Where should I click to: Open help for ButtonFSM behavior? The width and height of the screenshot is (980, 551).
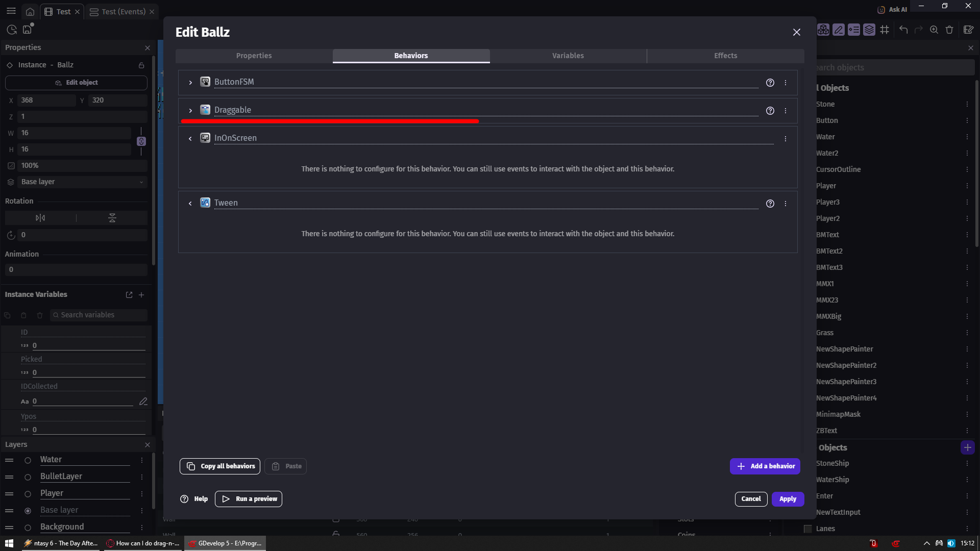(x=770, y=83)
